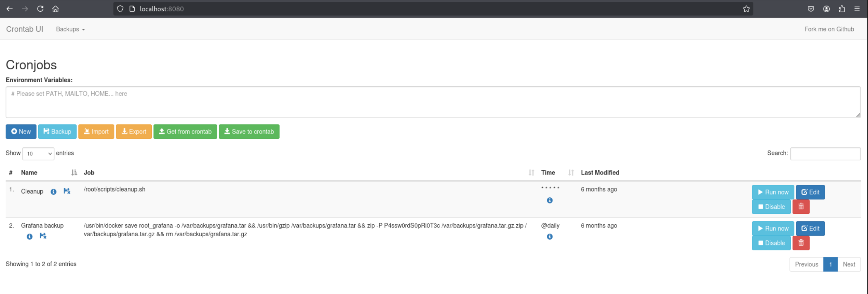The width and height of the screenshot is (868, 294).
Task: Focus the Environment Variables text area
Action: pos(433,102)
